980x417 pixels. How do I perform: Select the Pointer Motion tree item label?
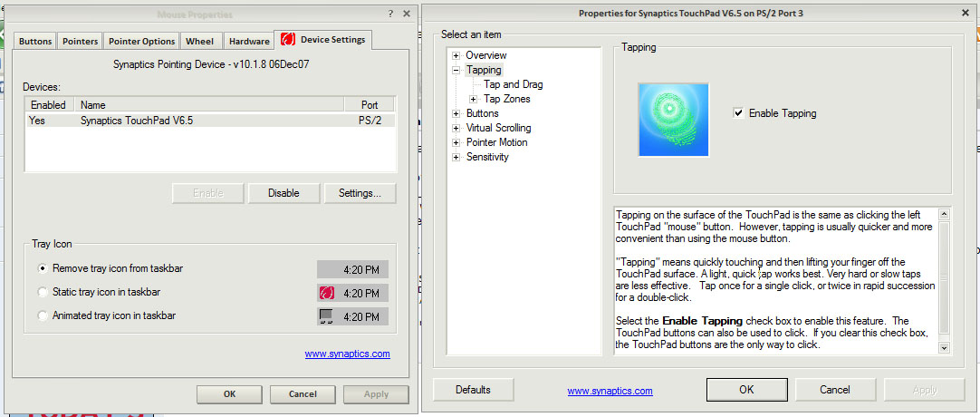[x=497, y=142]
